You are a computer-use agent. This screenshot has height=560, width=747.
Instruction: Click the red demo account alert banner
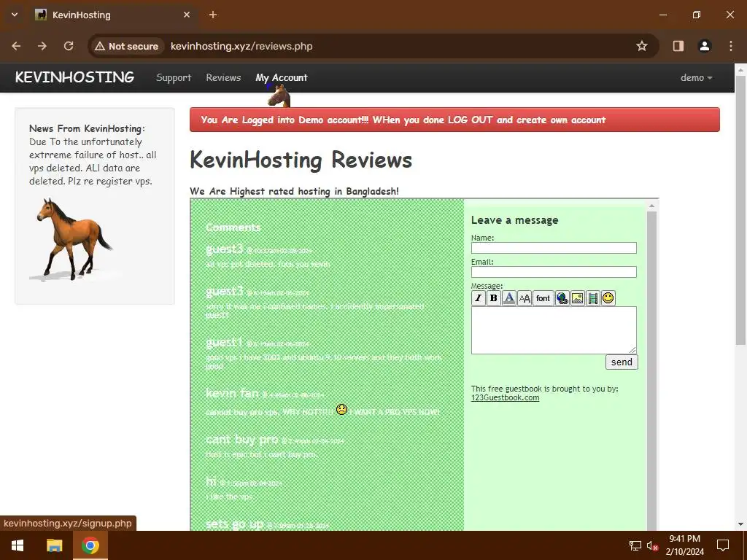[454, 120]
